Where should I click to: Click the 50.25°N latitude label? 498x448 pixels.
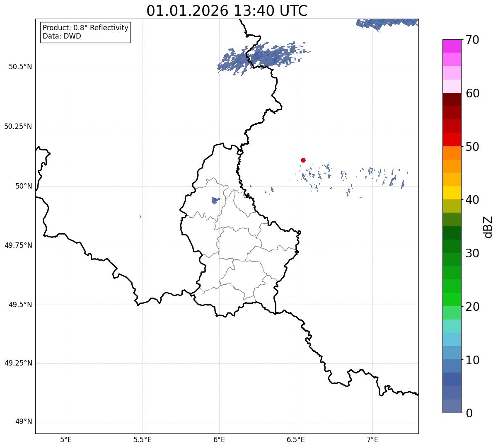point(18,126)
